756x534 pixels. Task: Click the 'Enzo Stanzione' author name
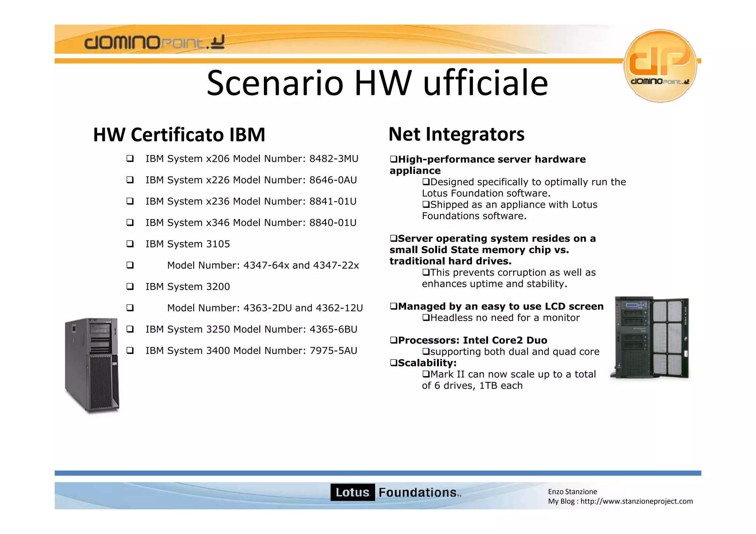pyautogui.click(x=573, y=492)
